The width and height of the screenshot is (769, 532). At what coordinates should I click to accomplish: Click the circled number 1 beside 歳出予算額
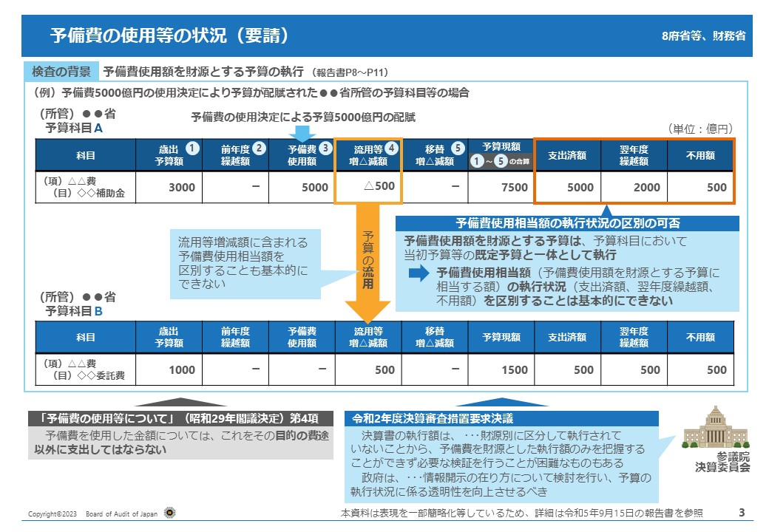[192, 148]
